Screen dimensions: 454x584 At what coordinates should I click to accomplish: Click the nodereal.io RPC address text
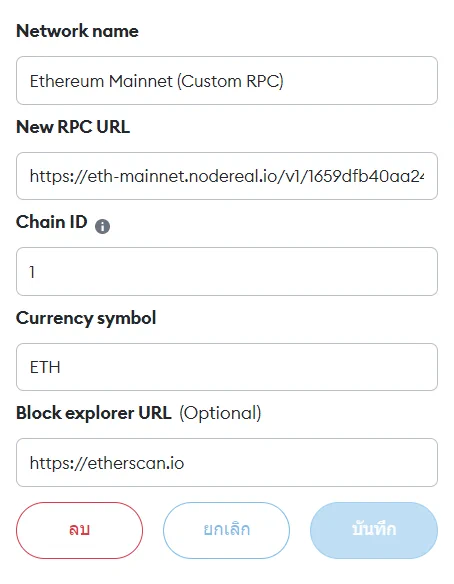click(x=227, y=176)
